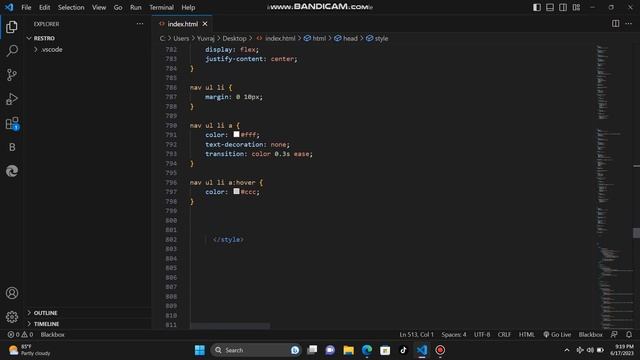Click in the taskbar Search box
Image resolution: width=640 pixels, height=360 pixels.
click(256, 350)
